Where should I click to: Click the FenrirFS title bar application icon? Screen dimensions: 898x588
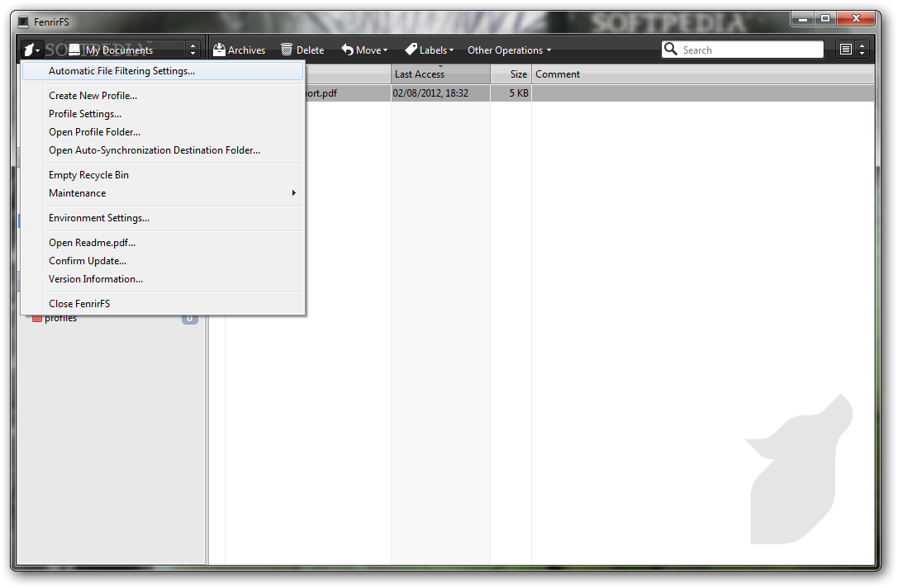(x=23, y=21)
